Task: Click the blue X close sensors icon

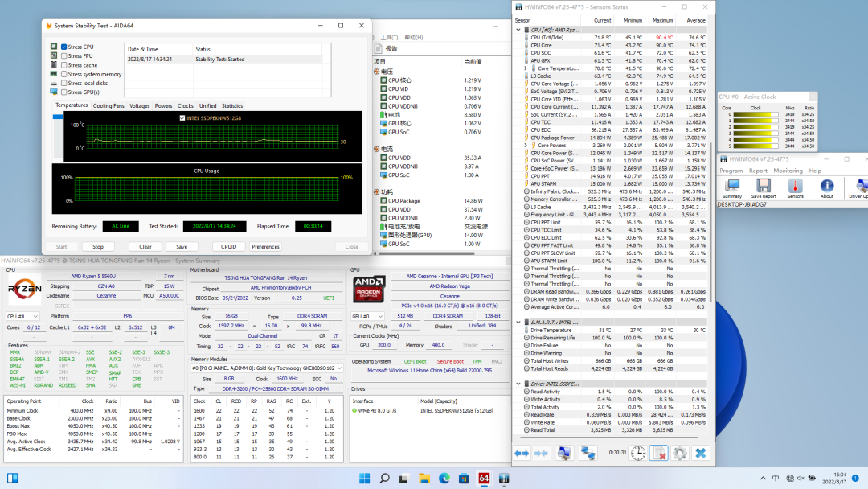Action: 701,454
